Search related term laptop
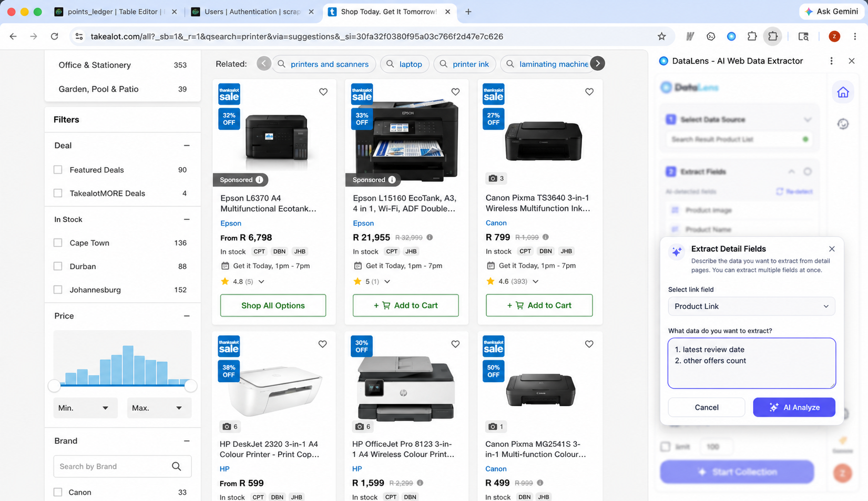Viewport: 868px width, 501px height. [405, 64]
